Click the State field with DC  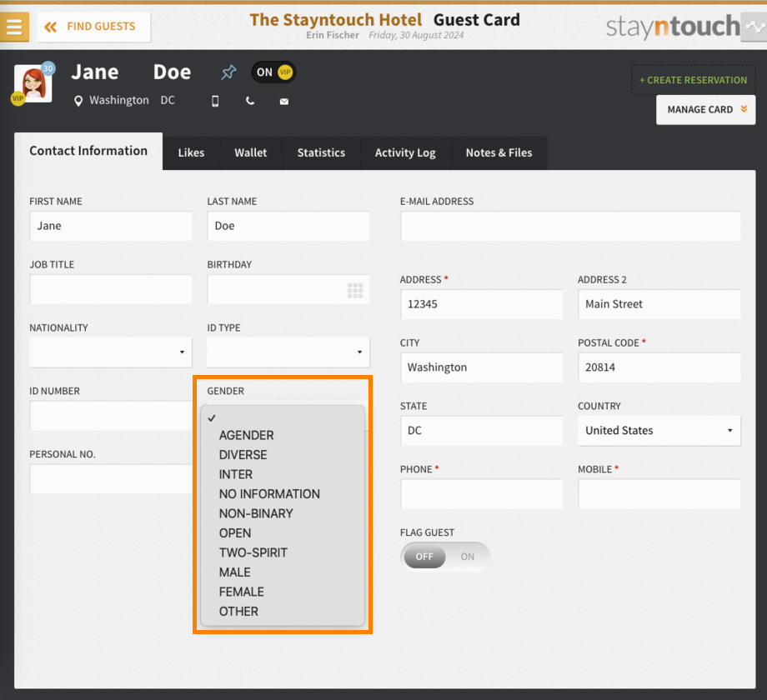[x=481, y=431]
